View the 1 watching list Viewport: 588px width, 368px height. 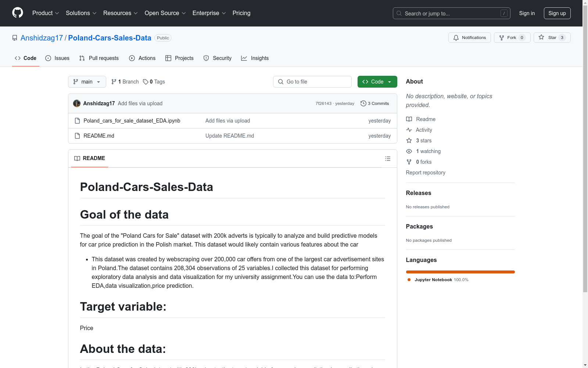(x=428, y=151)
